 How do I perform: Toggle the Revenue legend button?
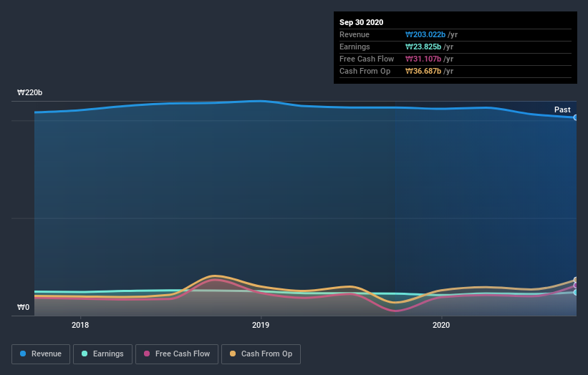tap(41, 354)
